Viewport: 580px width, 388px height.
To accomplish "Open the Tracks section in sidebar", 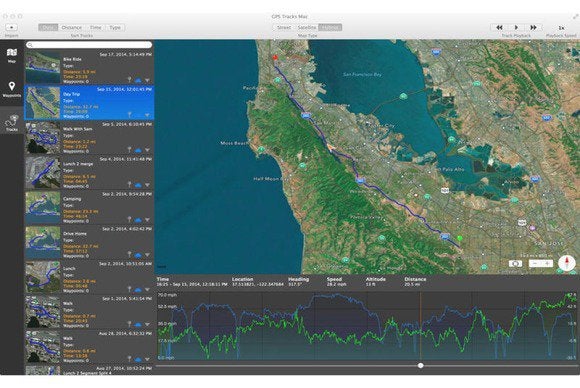I will [11, 123].
